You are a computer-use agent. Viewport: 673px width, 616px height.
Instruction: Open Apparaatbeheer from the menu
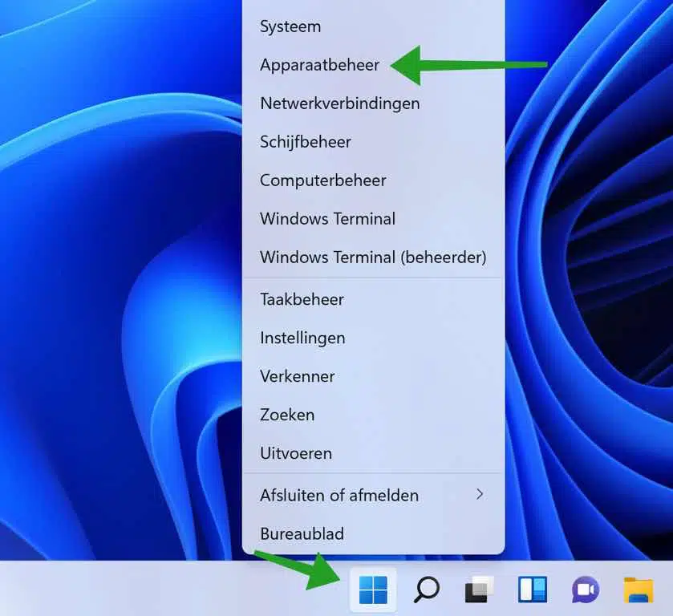point(374,65)
